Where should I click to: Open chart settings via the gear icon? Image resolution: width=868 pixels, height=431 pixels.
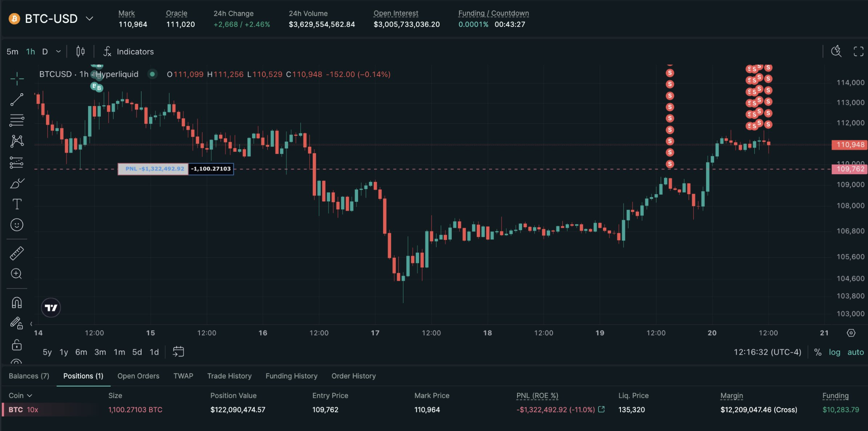852,333
